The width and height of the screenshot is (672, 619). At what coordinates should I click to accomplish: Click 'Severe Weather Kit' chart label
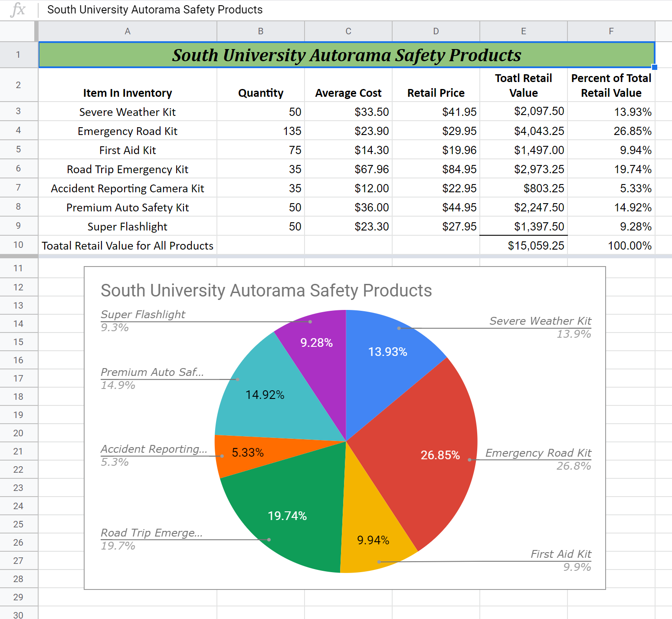click(x=541, y=321)
